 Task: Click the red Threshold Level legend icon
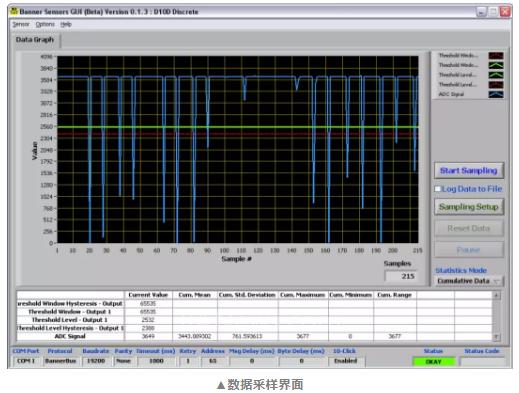pos(496,85)
